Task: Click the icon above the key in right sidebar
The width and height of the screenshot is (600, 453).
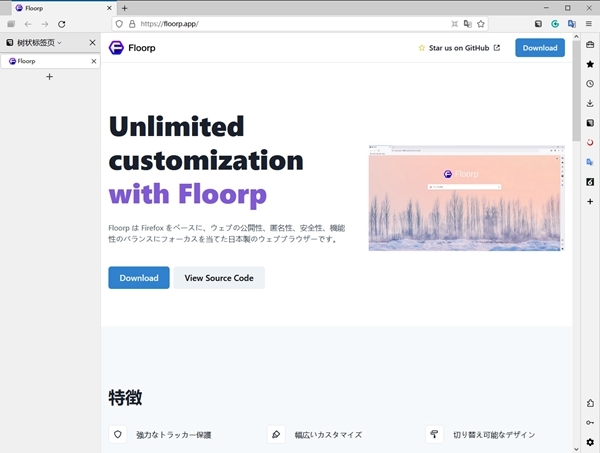Action: coord(590,403)
